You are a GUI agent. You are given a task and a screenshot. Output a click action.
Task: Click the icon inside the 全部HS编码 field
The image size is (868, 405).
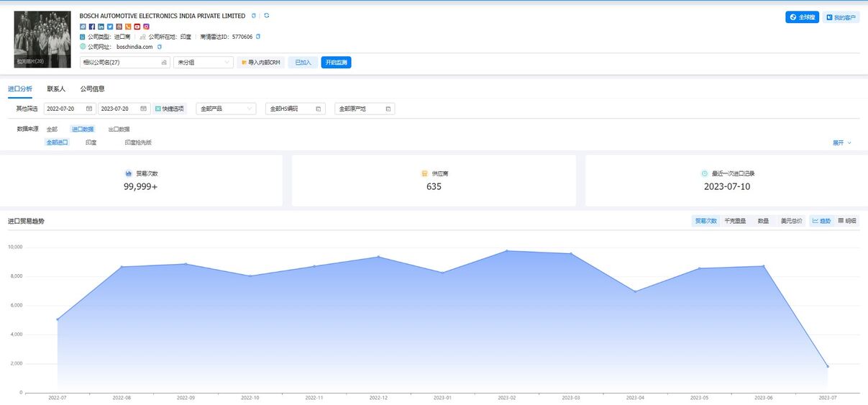click(317, 109)
